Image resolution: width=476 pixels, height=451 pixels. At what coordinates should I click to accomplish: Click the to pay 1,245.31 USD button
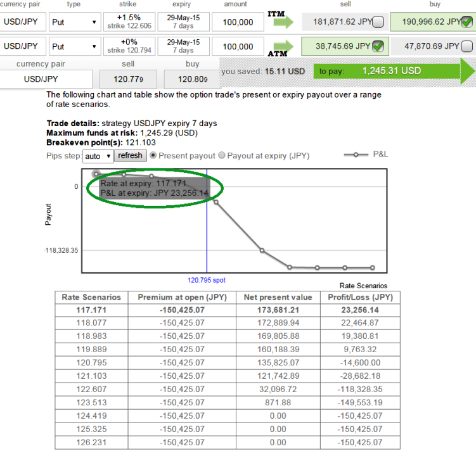click(x=394, y=71)
